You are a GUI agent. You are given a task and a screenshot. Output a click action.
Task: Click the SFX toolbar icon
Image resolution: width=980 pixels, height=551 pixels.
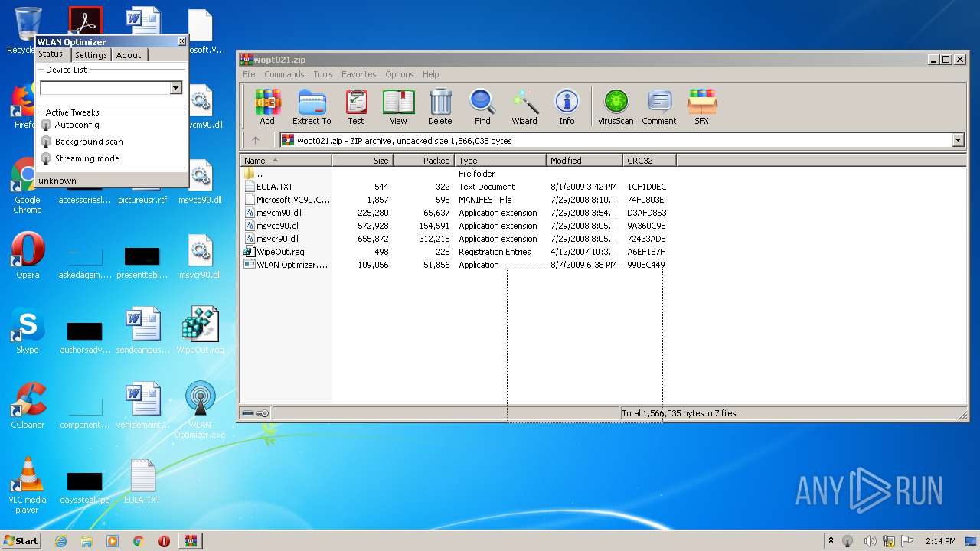point(701,107)
